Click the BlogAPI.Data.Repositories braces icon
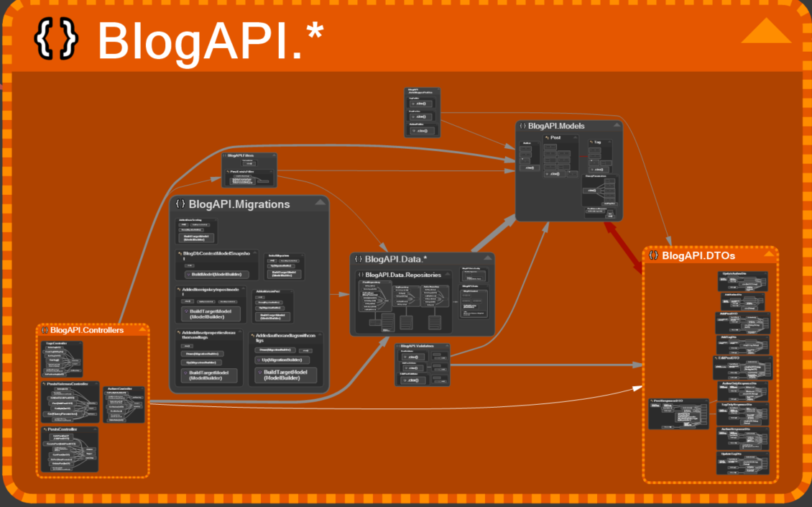Viewport: 812px width, 507px height. click(x=359, y=274)
